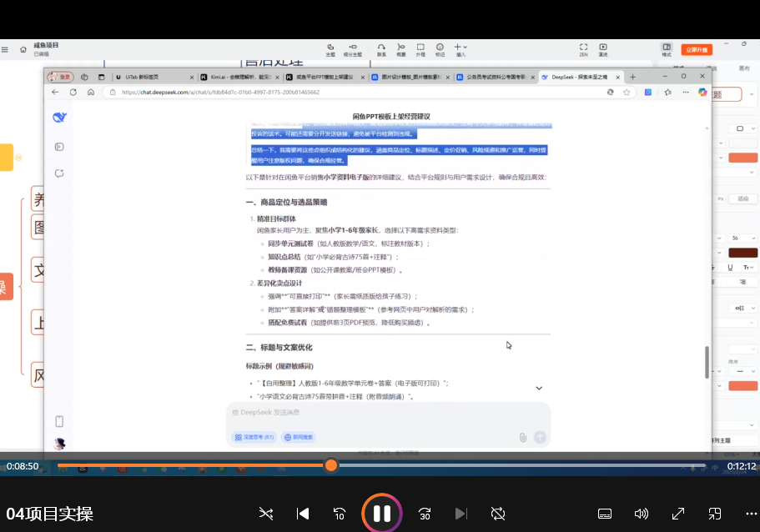Switch to mini player view
Screen dimensions: 760x532
coord(714,514)
